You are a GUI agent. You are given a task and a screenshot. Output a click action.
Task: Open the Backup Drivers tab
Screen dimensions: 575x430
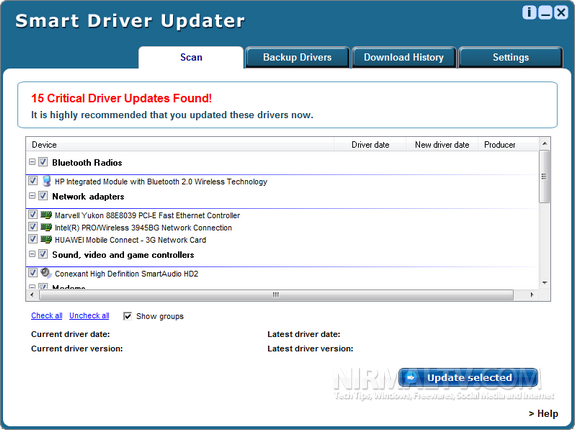pos(297,58)
